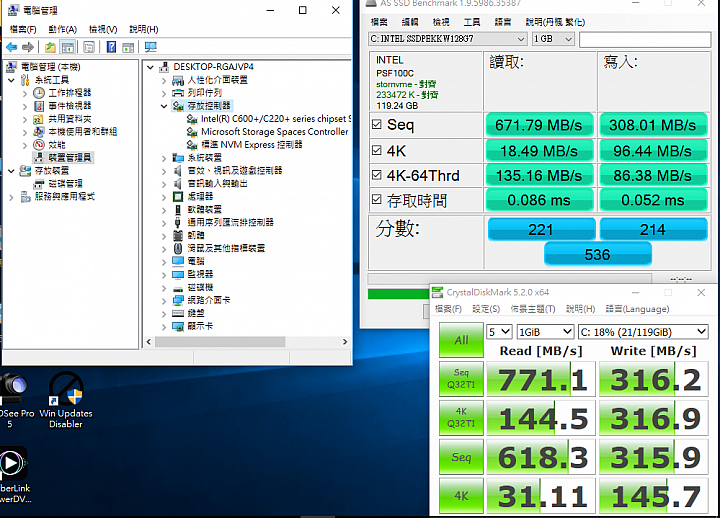Open Win Updates Disabler desktop shortcut
This screenshot has height=518, width=720.
pyautogui.click(x=66, y=400)
